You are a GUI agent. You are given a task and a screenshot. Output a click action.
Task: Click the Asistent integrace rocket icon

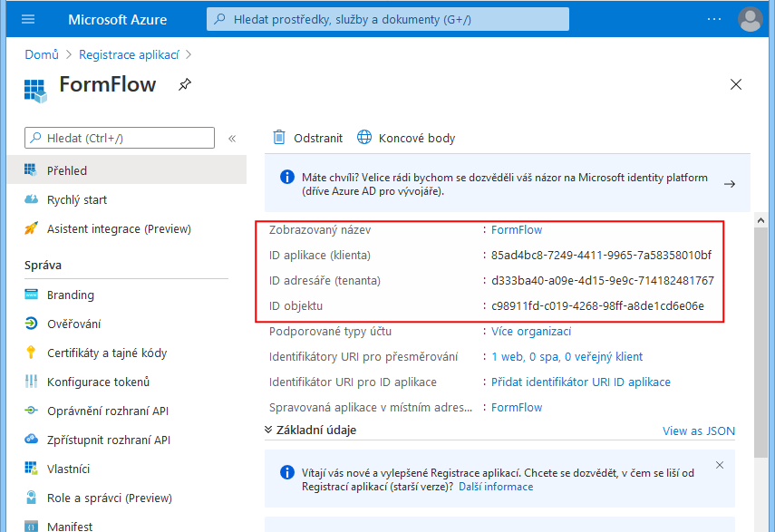tap(32, 228)
